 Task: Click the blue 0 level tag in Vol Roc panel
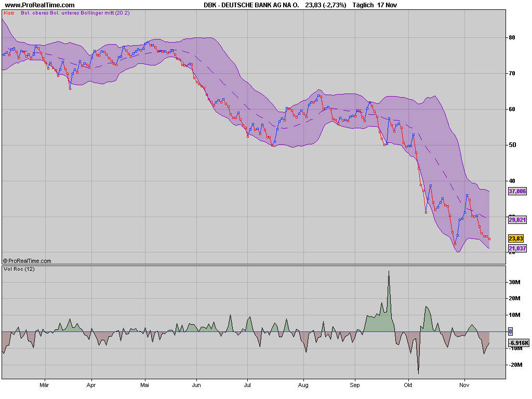pyautogui.click(x=511, y=331)
